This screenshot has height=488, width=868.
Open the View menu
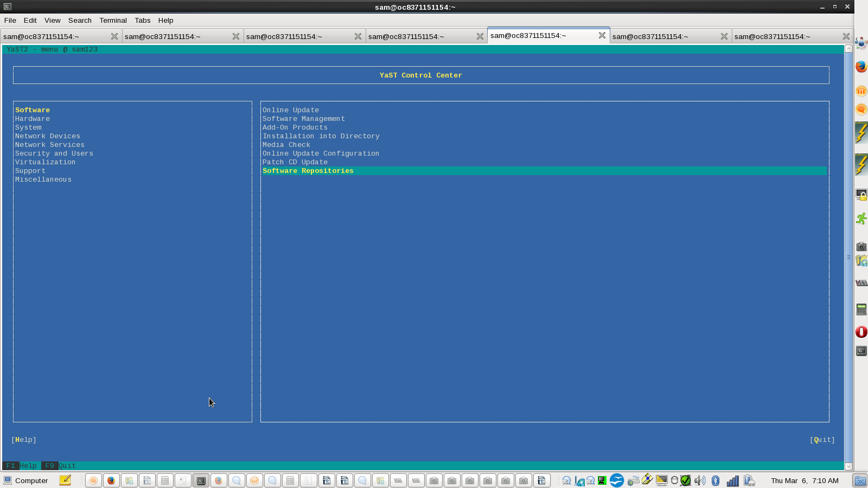(x=53, y=20)
